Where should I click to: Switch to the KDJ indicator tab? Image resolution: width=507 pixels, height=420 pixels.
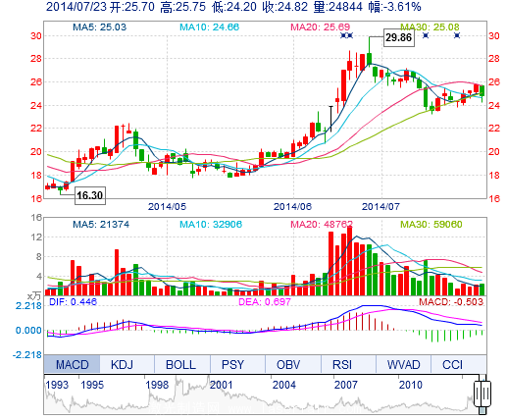[122, 364]
